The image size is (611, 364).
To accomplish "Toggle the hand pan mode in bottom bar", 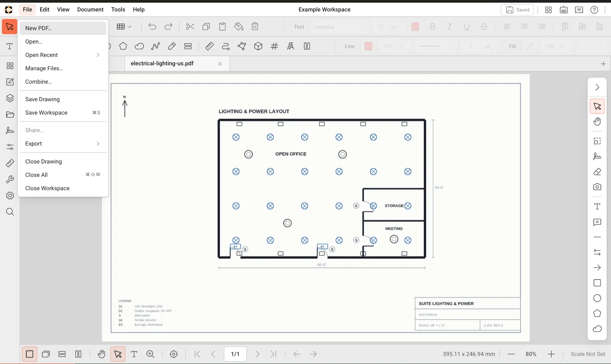I will [101, 354].
